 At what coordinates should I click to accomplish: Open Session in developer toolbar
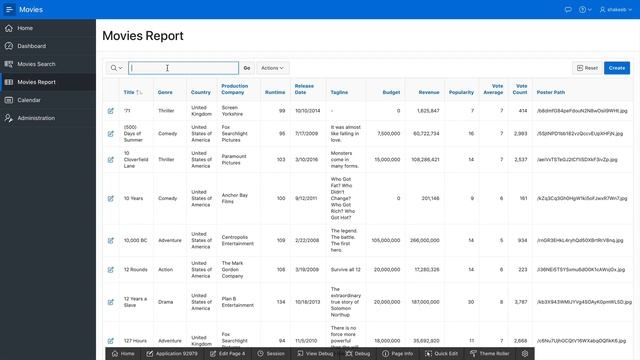271,353
